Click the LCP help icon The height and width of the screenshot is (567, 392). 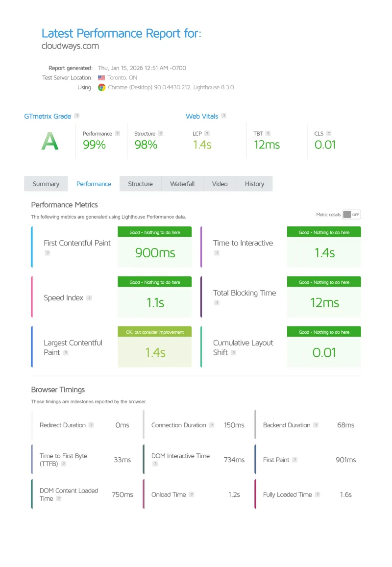(207, 133)
